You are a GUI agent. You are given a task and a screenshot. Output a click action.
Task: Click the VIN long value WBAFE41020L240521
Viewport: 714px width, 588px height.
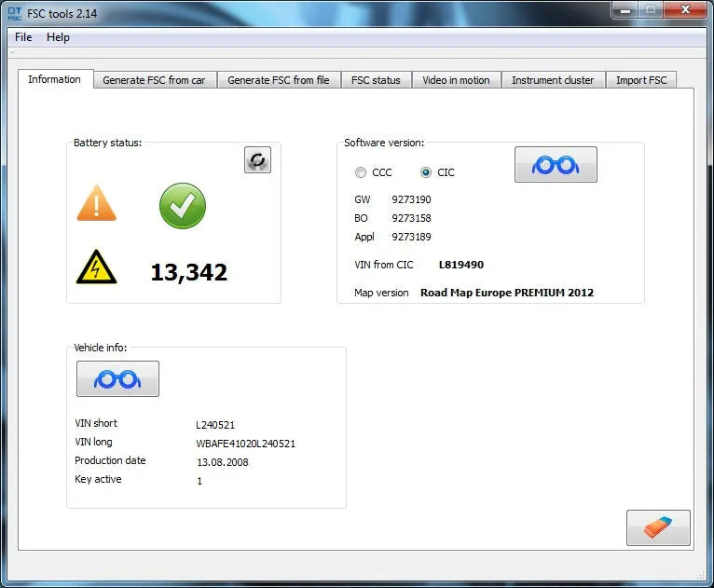coord(246,444)
